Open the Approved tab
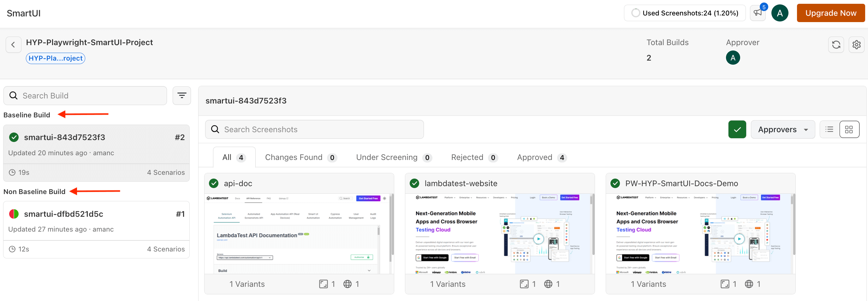 (534, 157)
